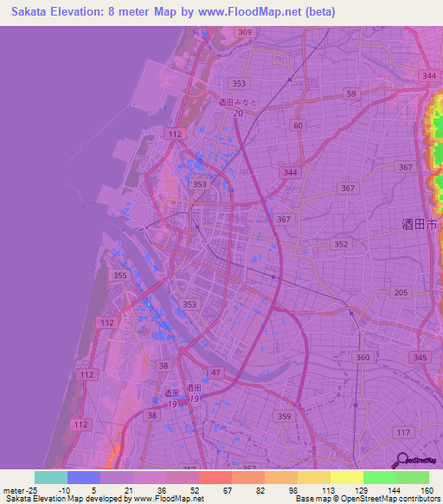Pick the bright green 129 meter swatch
Image resolution: width=443 pixels, height=504 pixels.
click(380, 478)
